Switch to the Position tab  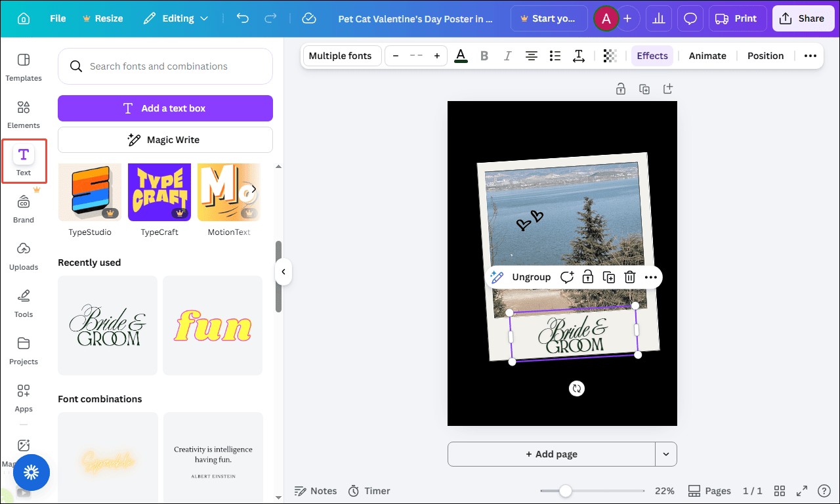coord(765,56)
